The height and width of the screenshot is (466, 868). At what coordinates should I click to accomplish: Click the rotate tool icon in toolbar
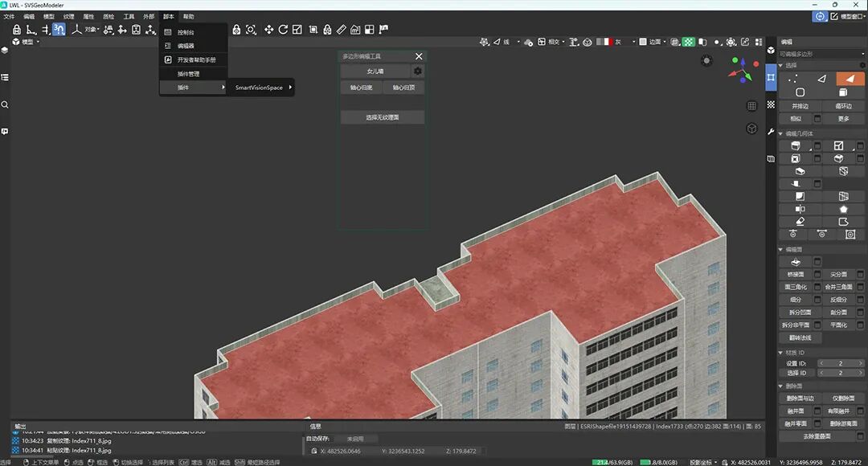coord(283,30)
